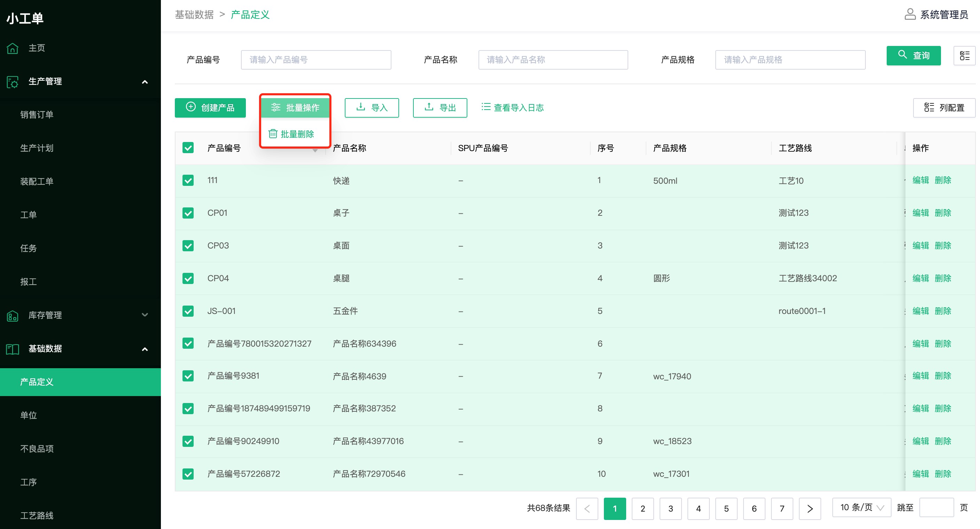Viewport: 980px width, 529px height.
Task: Go to page 7
Action: click(782, 508)
